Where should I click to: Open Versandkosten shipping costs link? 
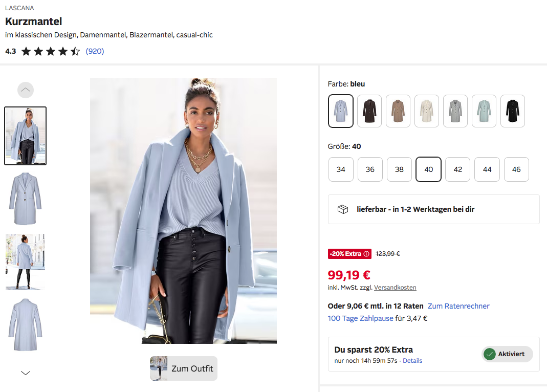click(395, 288)
